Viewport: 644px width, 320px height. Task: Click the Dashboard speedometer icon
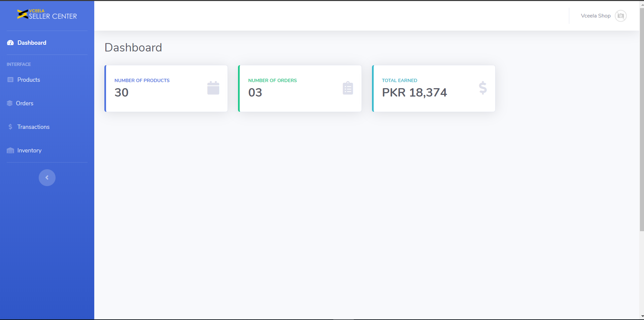tap(10, 43)
